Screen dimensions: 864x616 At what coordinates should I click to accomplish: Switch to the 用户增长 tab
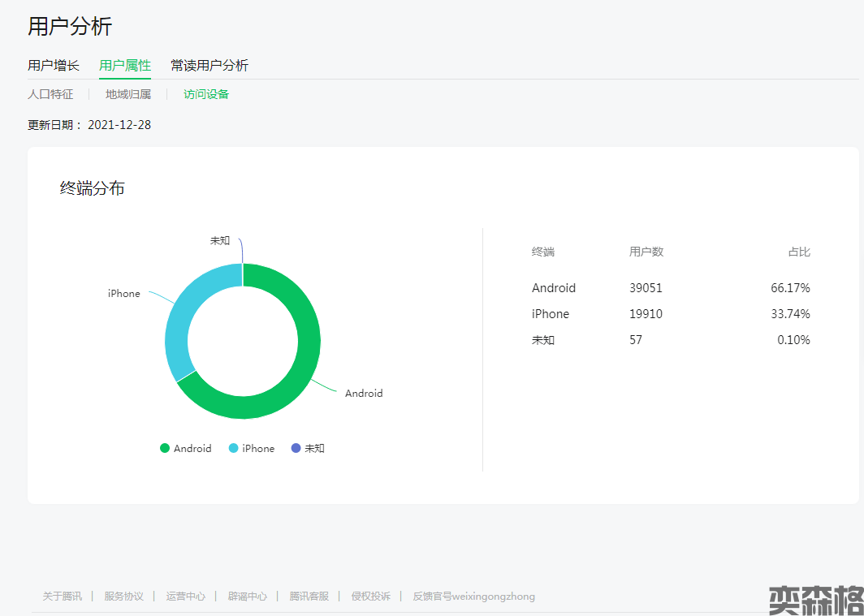[54, 66]
